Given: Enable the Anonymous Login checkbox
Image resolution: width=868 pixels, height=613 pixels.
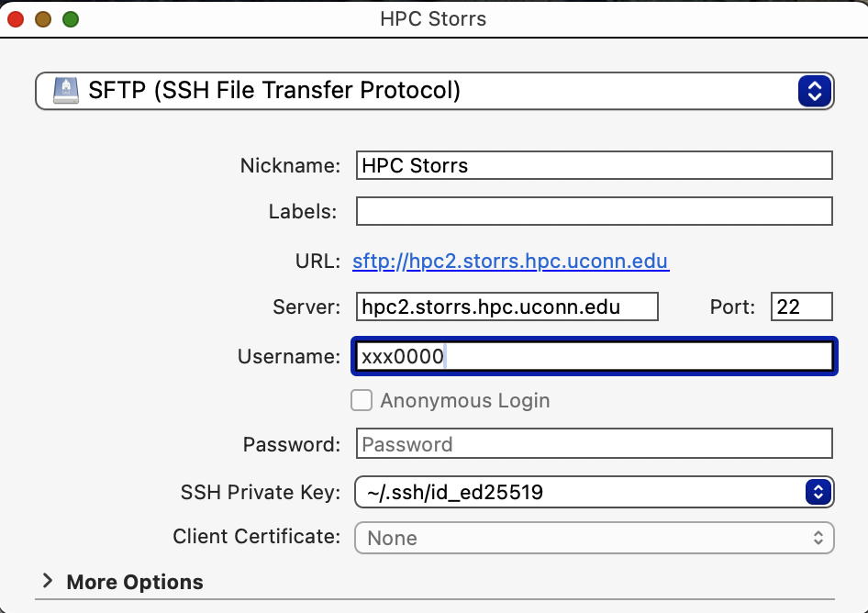Looking at the screenshot, I should [x=362, y=401].
